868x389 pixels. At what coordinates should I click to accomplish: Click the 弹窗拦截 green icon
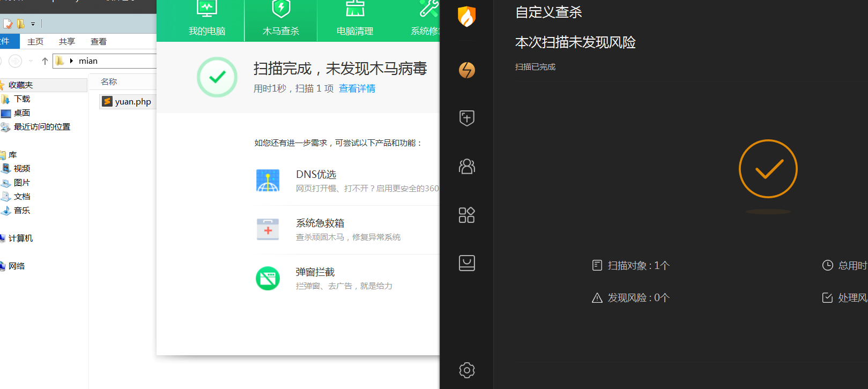point(268,278)
